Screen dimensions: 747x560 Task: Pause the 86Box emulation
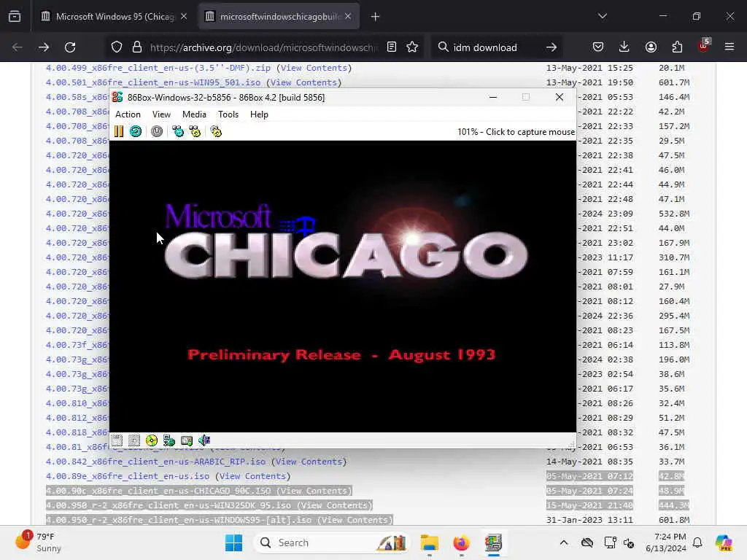pyautogui.click(x=119, y=131)
